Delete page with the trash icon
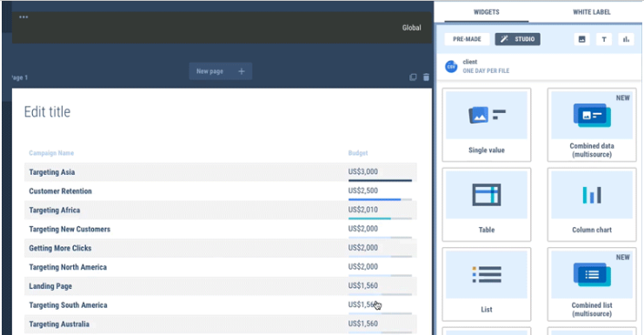The width and height of the screenshot is (644, 335). 426,77
